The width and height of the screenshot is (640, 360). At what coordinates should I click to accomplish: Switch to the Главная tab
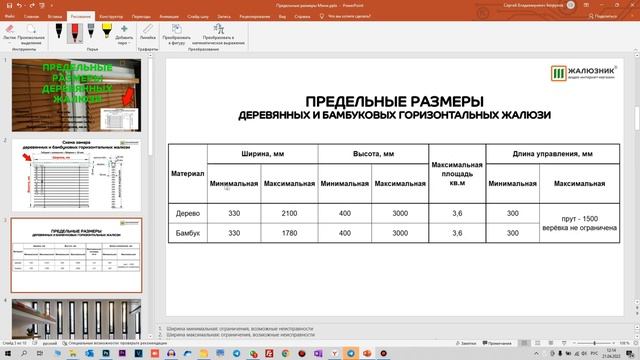31,16
